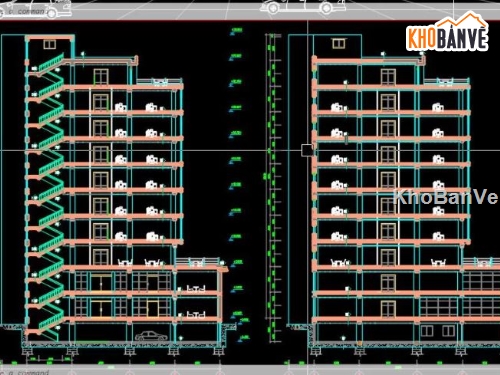This screenshot has width=500, height=375.
Task: Click the KhoBanVe logo in corner
Action: [x=447, y=32]
